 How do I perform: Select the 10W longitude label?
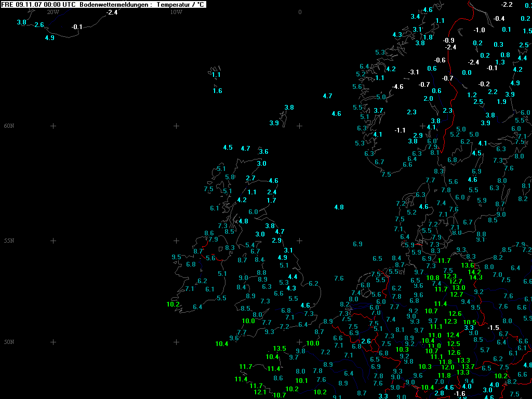(x=176, y=12)
